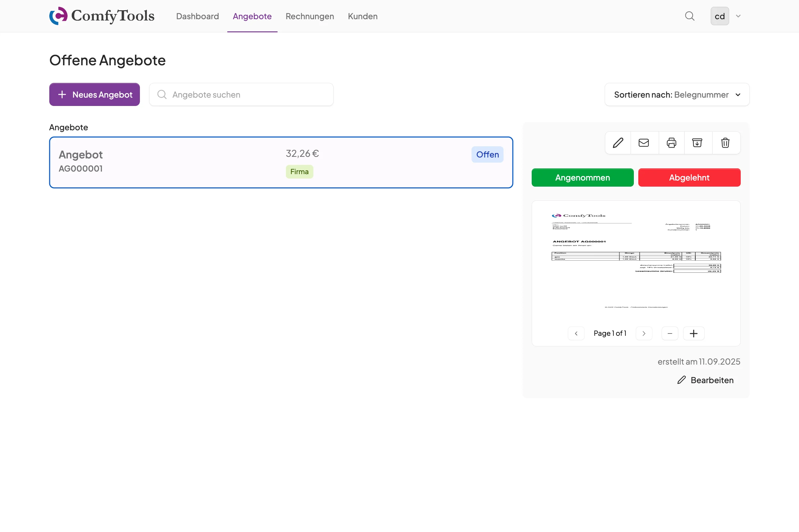Go to next PDF preview page
The height and width of the screenshot is (532, 799).
pyautogui.click(x=644, y=334)
